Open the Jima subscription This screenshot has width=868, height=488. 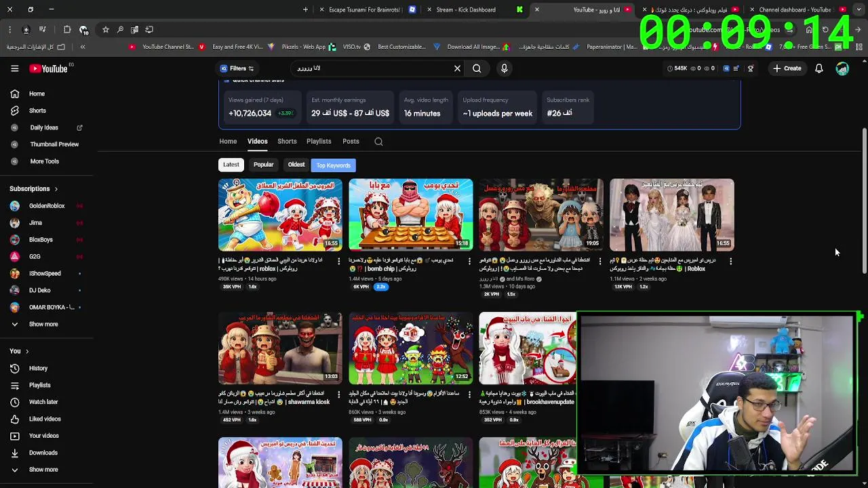coord(46,222)
